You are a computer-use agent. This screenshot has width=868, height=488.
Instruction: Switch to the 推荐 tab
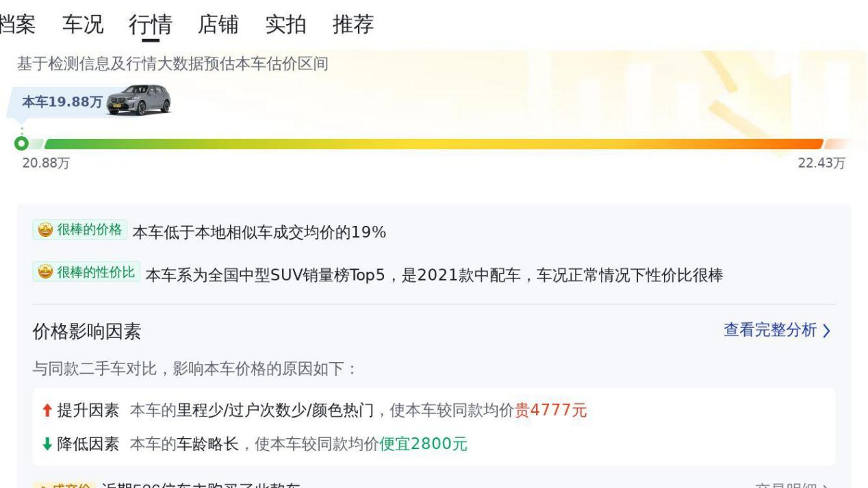pos(353,25)
